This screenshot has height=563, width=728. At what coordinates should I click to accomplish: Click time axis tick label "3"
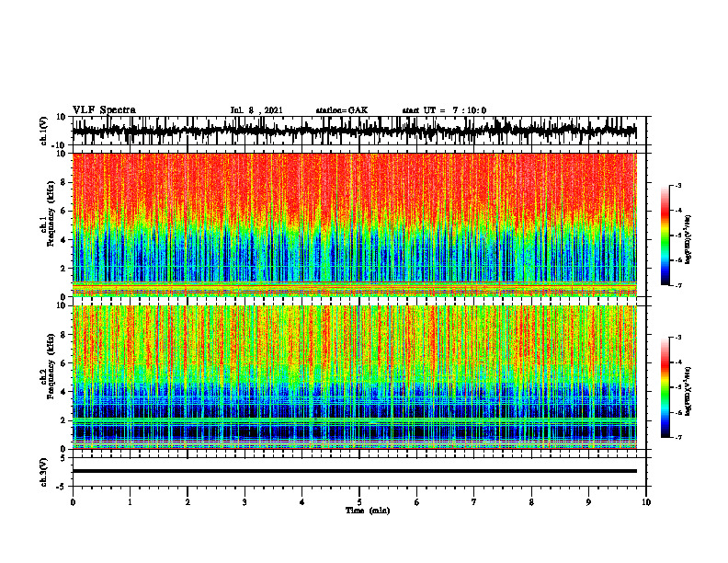245,502
